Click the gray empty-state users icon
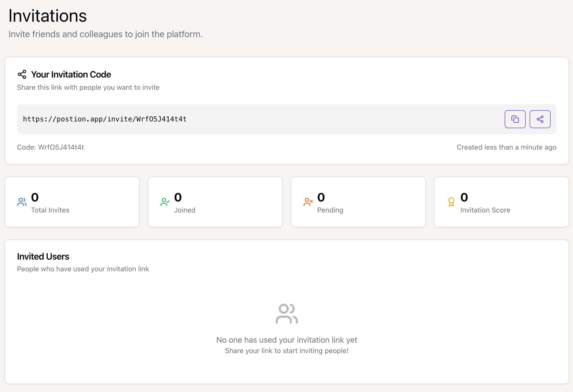 pyautogui.click(x=286, y=314)
